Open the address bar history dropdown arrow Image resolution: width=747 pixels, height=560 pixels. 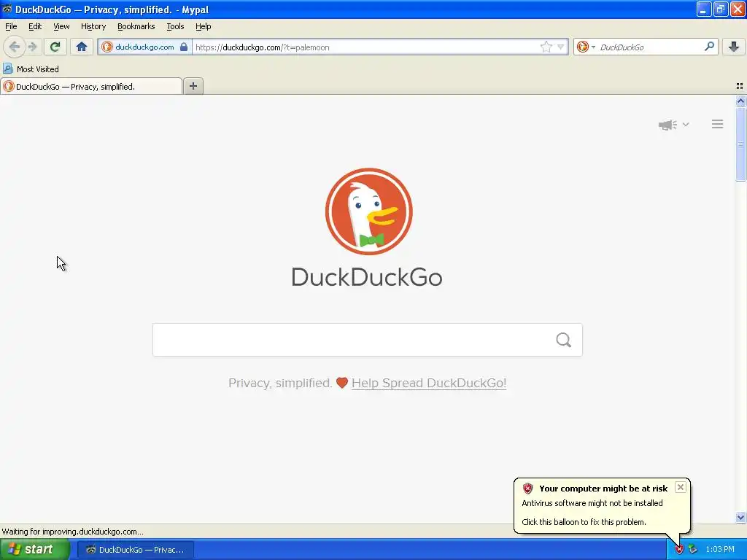(x=561, y=47)
